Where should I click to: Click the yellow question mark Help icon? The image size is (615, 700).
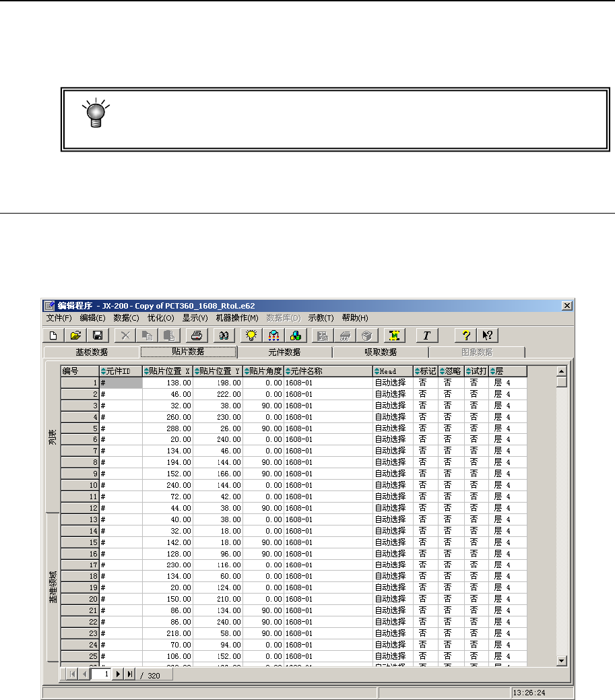tap(465, 336)
